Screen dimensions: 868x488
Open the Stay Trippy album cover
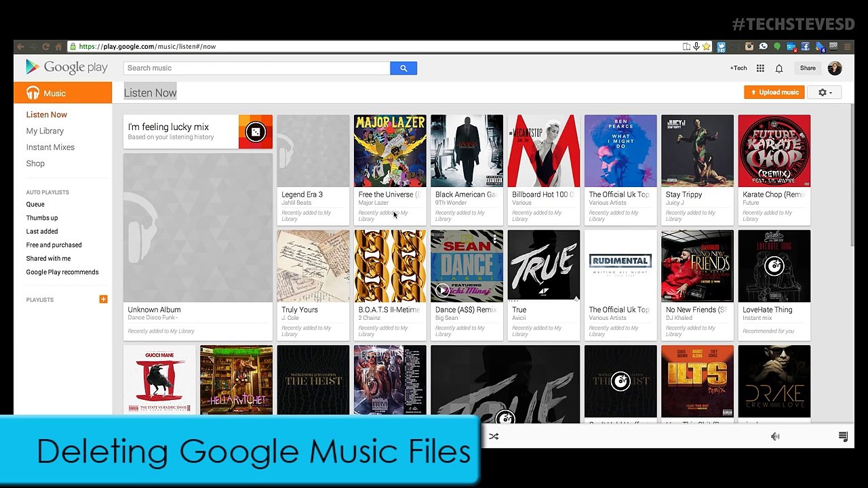tap(697, 150)
